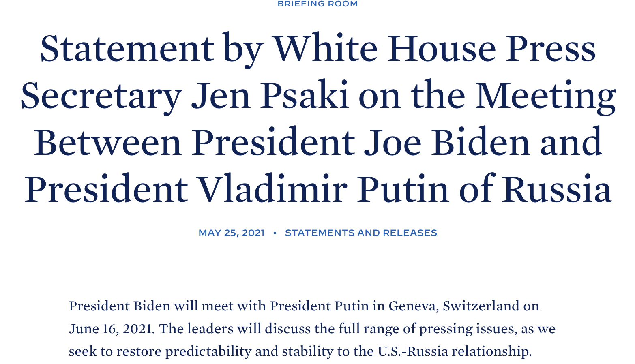The image size is (635, 364).
Task: Click the word "Between" in the headline
Action: coord(107,142)
